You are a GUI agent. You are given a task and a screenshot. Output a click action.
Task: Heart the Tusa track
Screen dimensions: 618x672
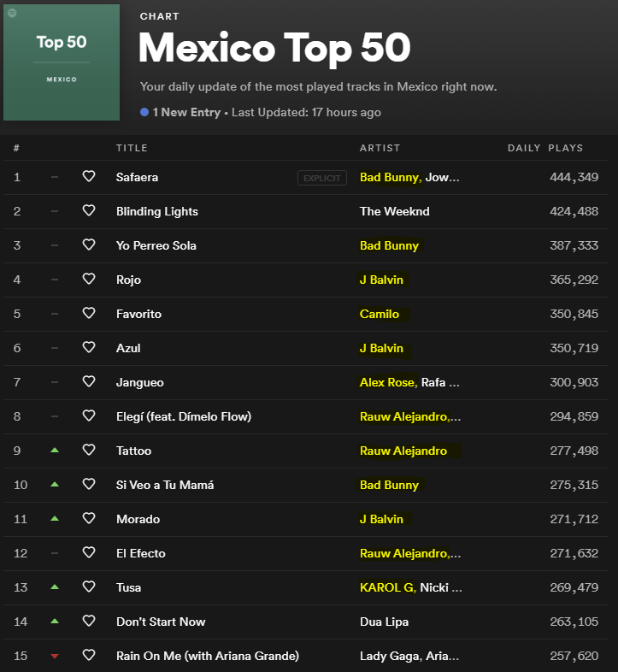click(x=89, y=587)
